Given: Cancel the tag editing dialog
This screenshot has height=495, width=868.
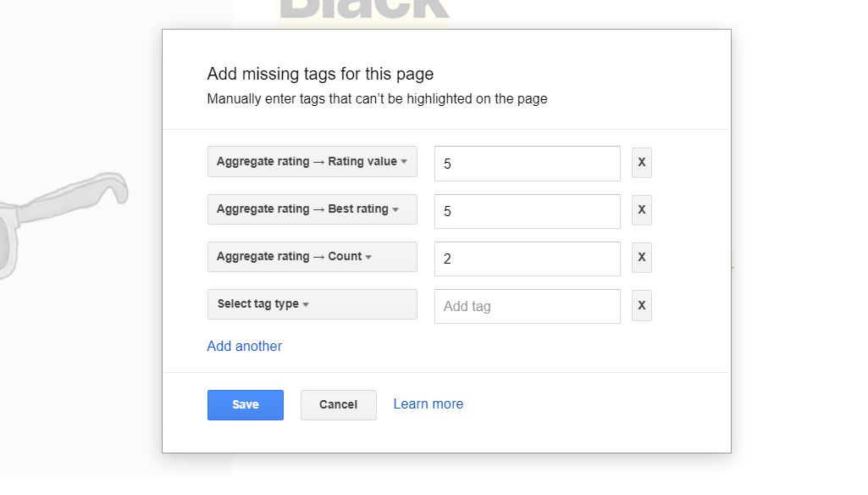Looking at the screenshot, I should (x=338, y=404).
